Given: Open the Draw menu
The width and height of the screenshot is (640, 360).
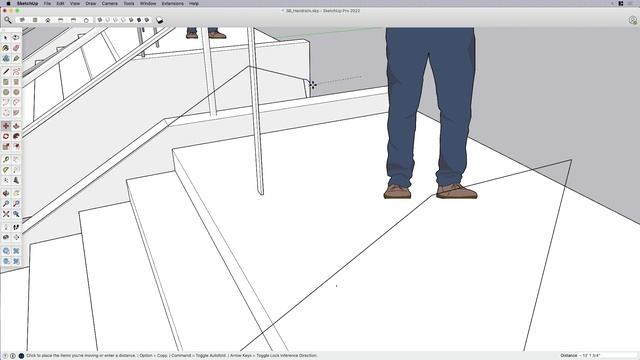Looking at the screenshot, I should (x=91, y=3).
